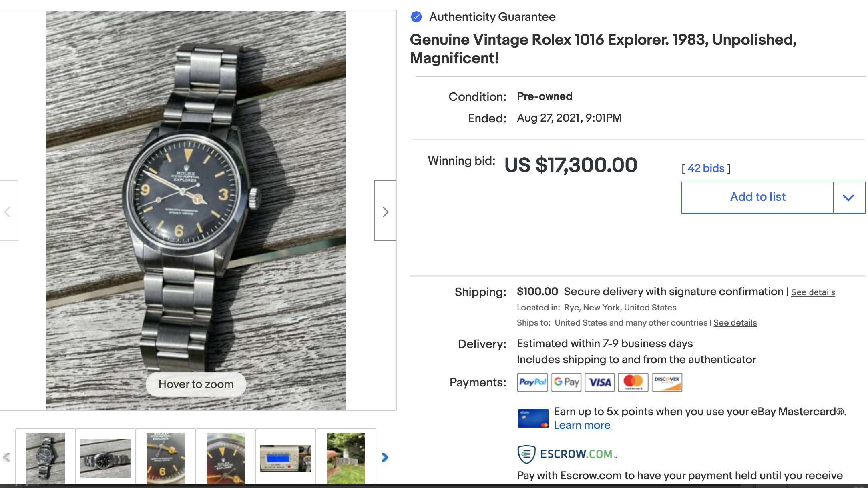Open the 42 bids history link
Viewport: 868px width, 488px height.
click(706, 168)
